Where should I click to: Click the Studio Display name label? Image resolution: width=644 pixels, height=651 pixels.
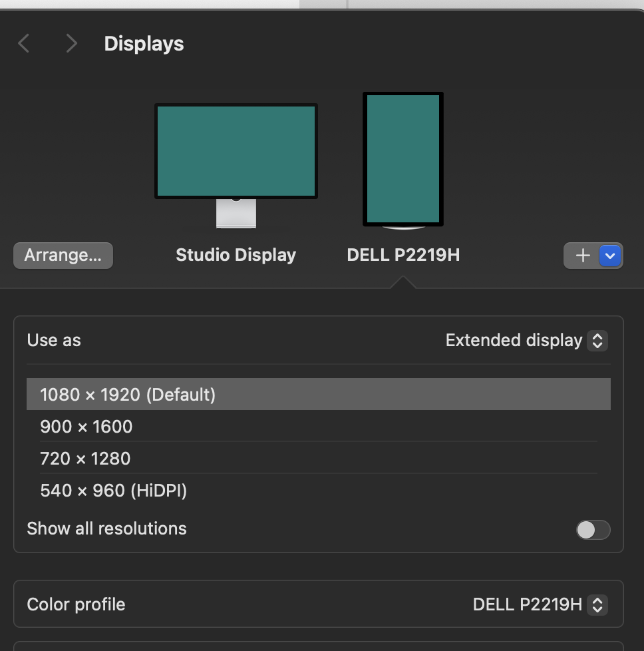(236, 255)
